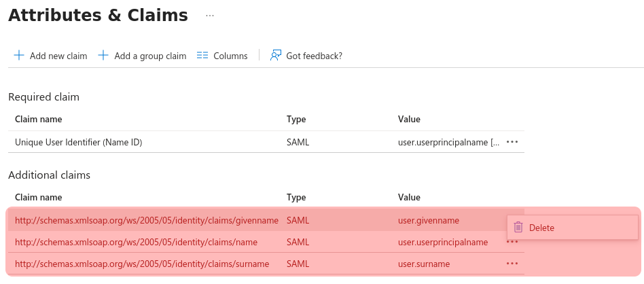
Task: Open the ellipsis menu for the Unique User Identifier row
Action: click(512, 142)
